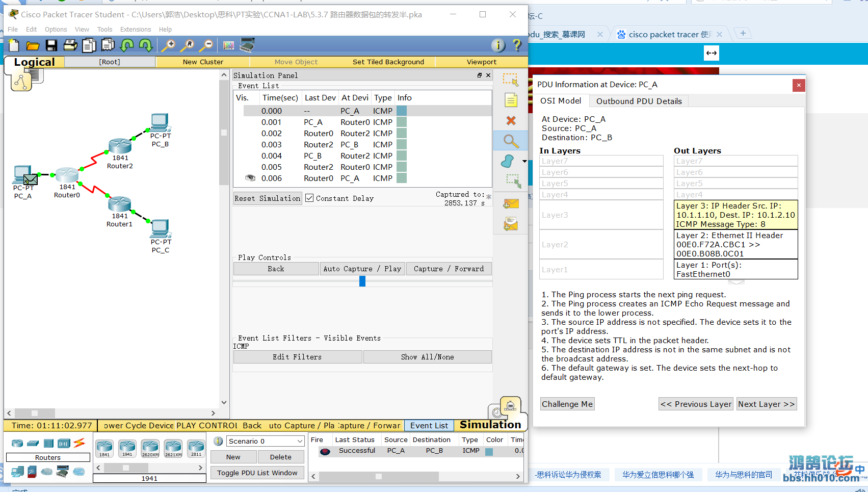Click eye marker on event 0.006
868x492 pixels.
(x=250, y=178)
